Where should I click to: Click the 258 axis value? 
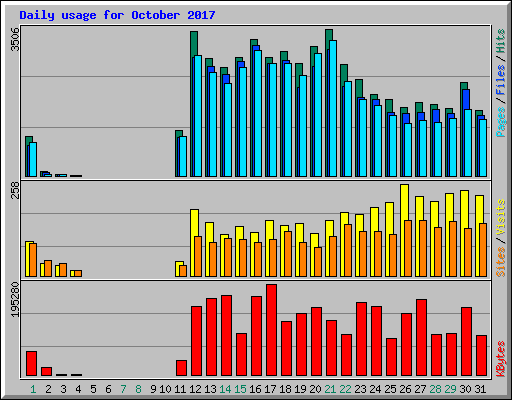point(15,191)
